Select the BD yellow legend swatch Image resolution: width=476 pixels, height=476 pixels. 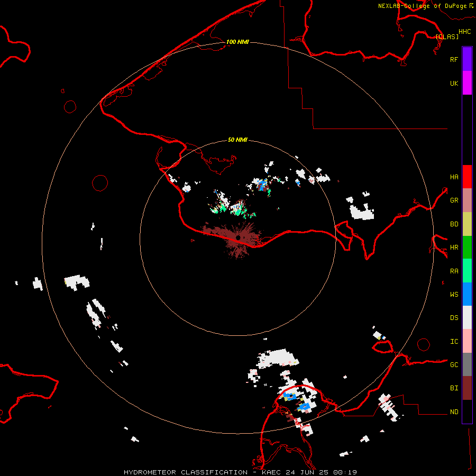(x=467, y=224)
